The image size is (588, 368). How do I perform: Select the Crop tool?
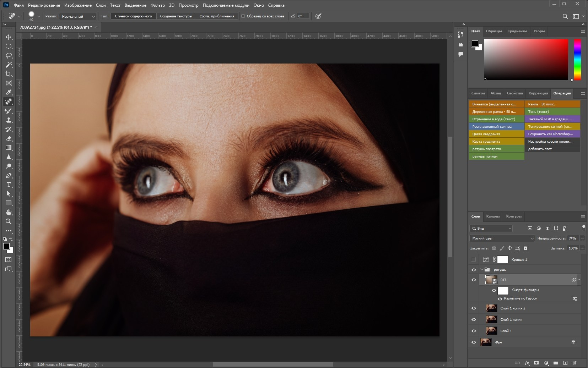coord(9,74)
